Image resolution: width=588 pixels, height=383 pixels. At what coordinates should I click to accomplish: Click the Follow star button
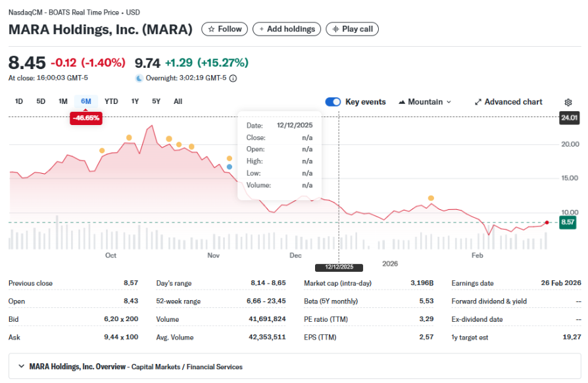click(x=225, y=29)
